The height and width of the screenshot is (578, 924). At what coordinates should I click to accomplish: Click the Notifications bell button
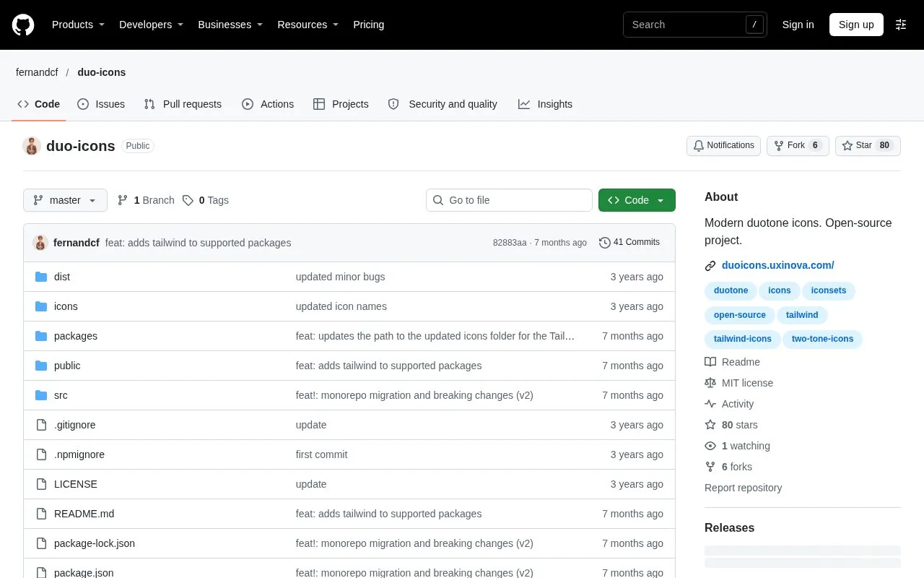[723, 145]
